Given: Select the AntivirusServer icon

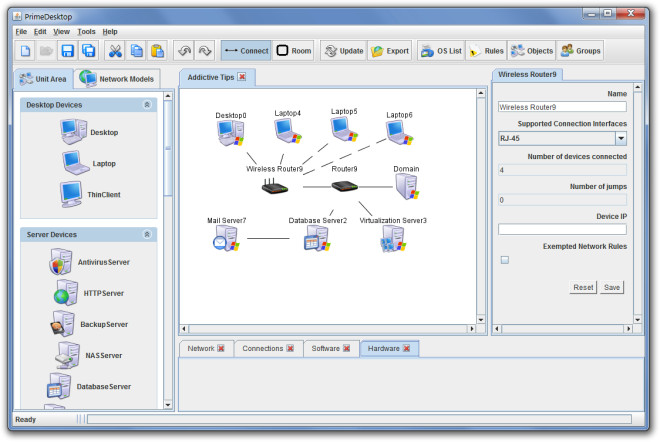Looking at the screenshot, I should 61,261.
